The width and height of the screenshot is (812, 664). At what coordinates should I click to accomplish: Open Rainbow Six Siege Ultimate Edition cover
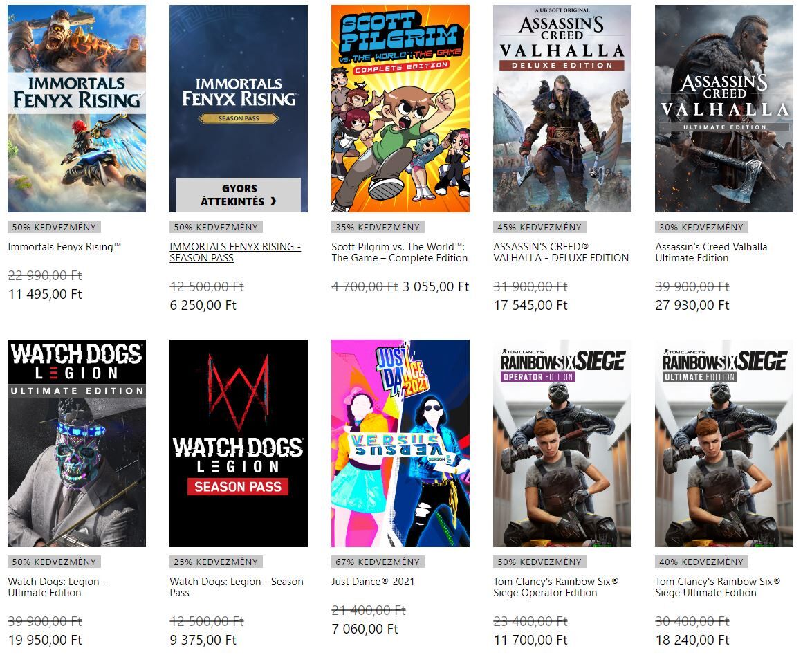click(724, 443)
